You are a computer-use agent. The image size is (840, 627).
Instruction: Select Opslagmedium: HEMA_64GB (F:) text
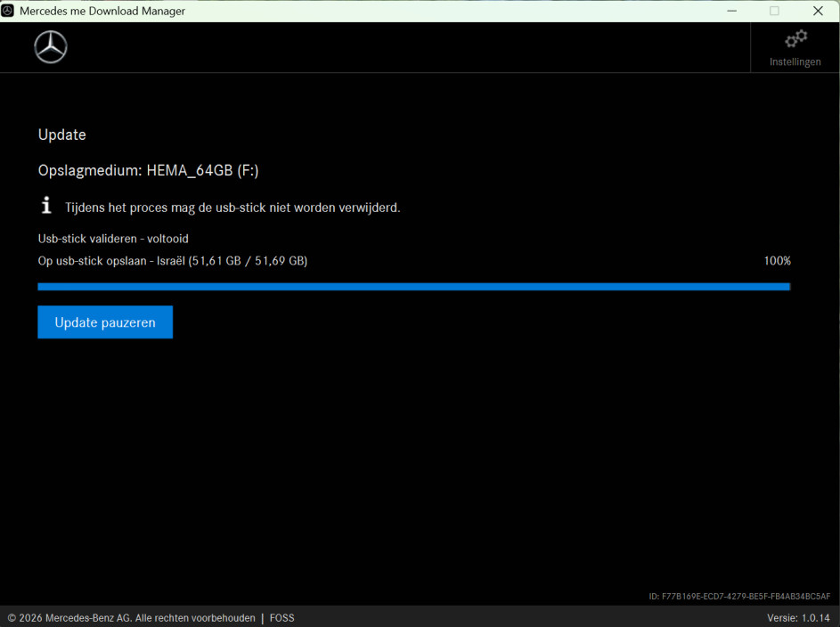click(149, 170)
